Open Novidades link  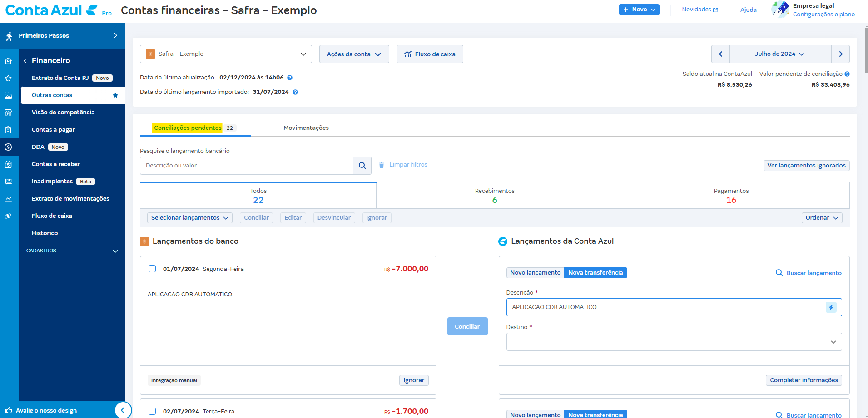(x=699, y=10)
